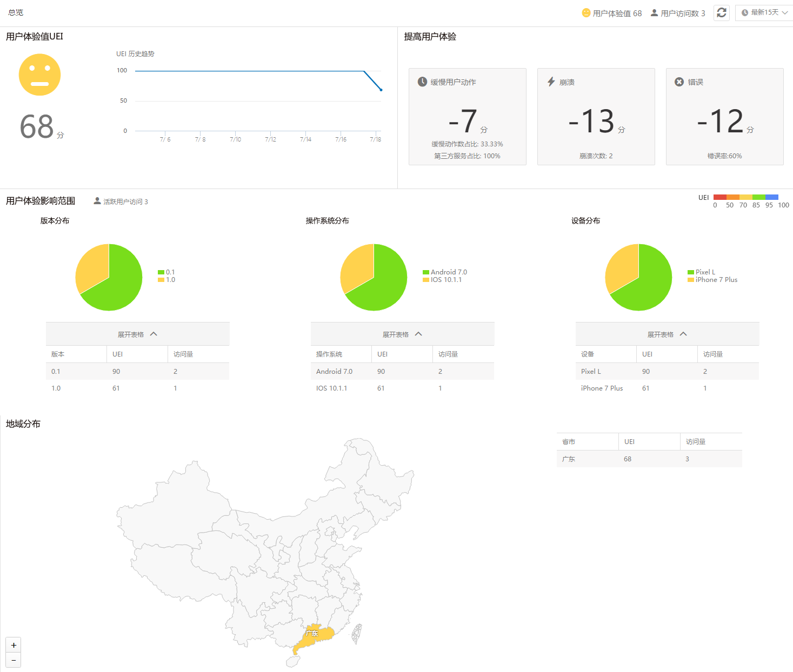Click the 总览 menu item

[x=15, y=12]
